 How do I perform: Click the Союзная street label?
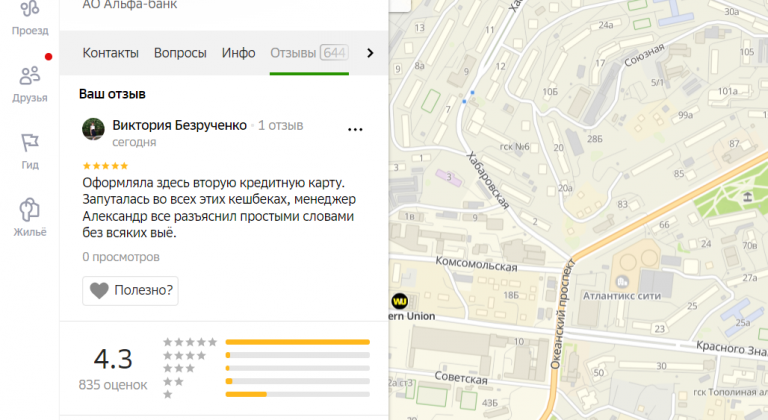(x=644, y=55)
